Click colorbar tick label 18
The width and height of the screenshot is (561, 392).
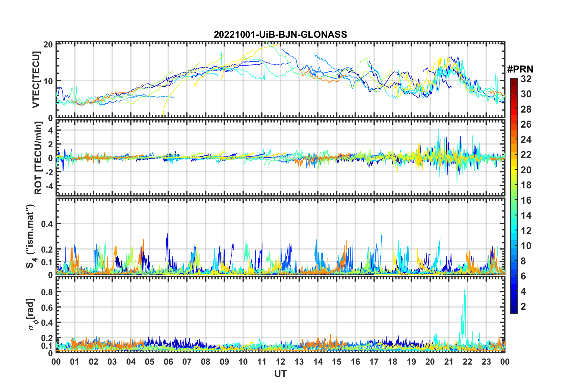pyautogui.click(x=526, y=185)
